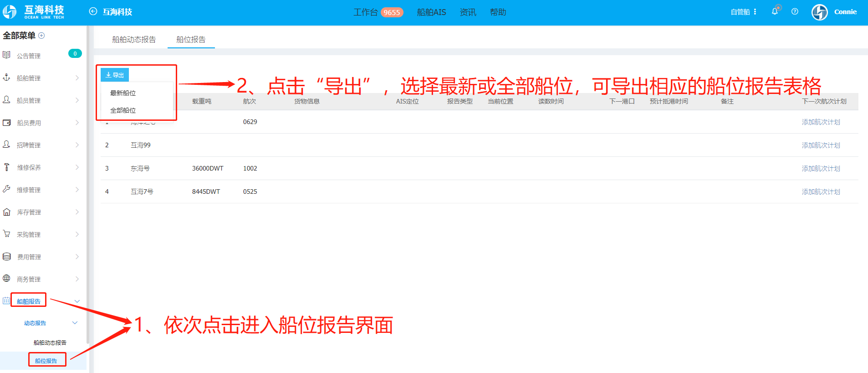This screenshot has width=868, height=373.
Task: Switch to the 船舶动态报告 tab
Action: 134,40
